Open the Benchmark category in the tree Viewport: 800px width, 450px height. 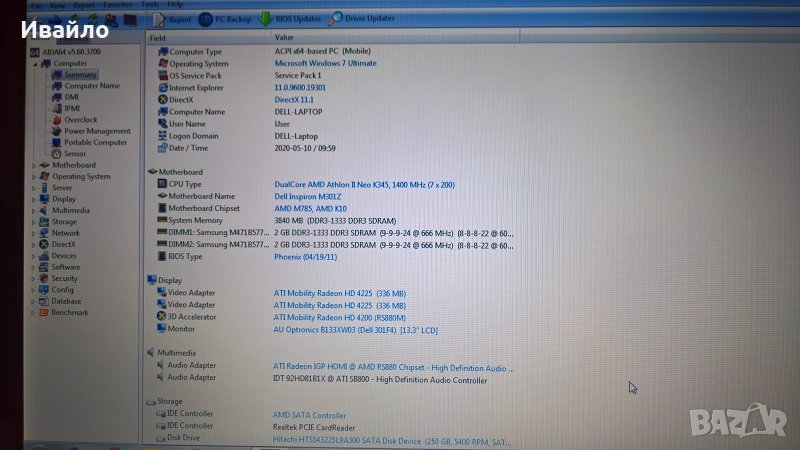[x=69, y=312]
